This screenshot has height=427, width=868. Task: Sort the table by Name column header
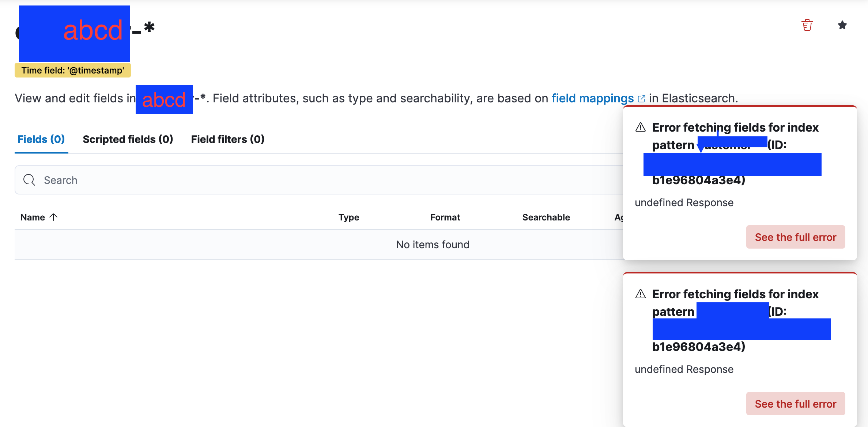tap(33, 217)
